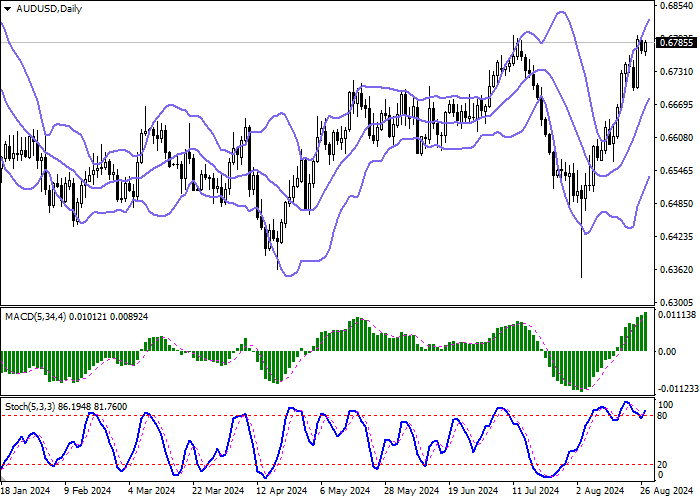
Task: Click the 0.65465 price axis label
Action: tap(676, 171)
